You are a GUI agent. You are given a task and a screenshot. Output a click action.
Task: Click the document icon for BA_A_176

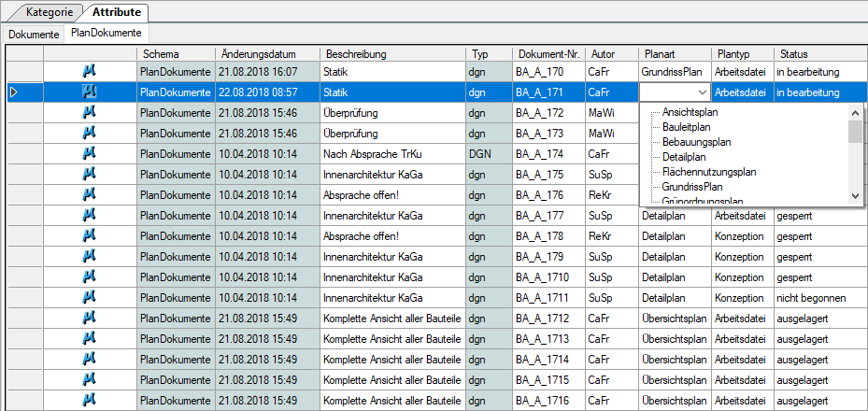point(90,194)
